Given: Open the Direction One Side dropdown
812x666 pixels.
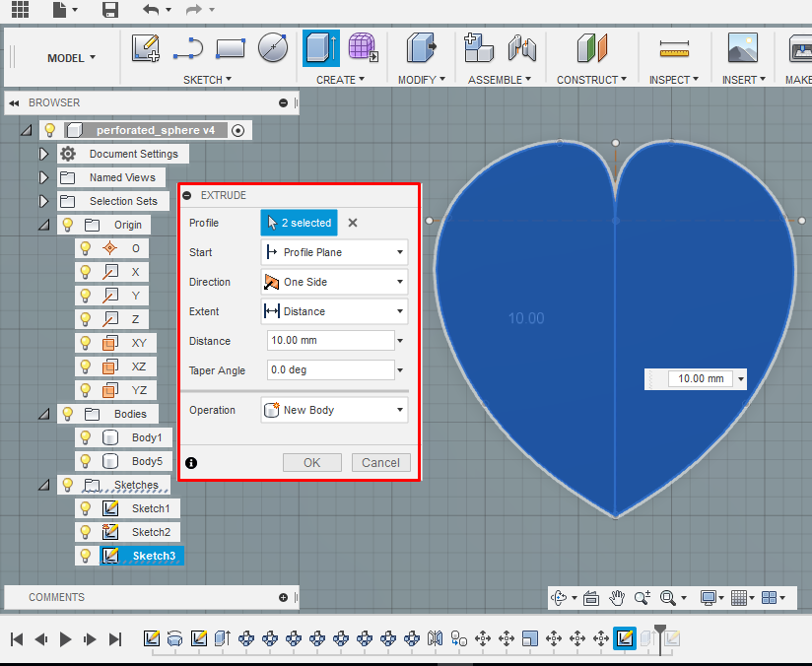Looking at the screenshot, I should 334,282.
